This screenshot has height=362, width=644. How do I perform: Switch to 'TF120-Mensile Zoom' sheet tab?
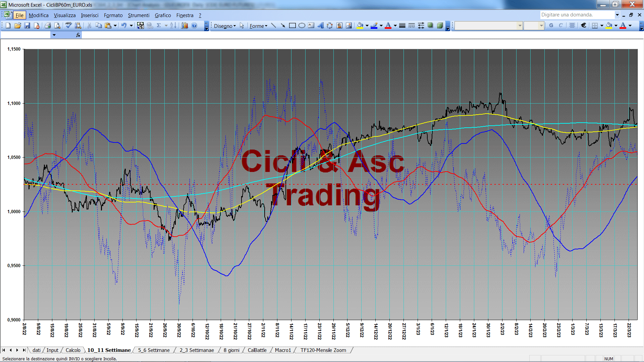point(323,350)
